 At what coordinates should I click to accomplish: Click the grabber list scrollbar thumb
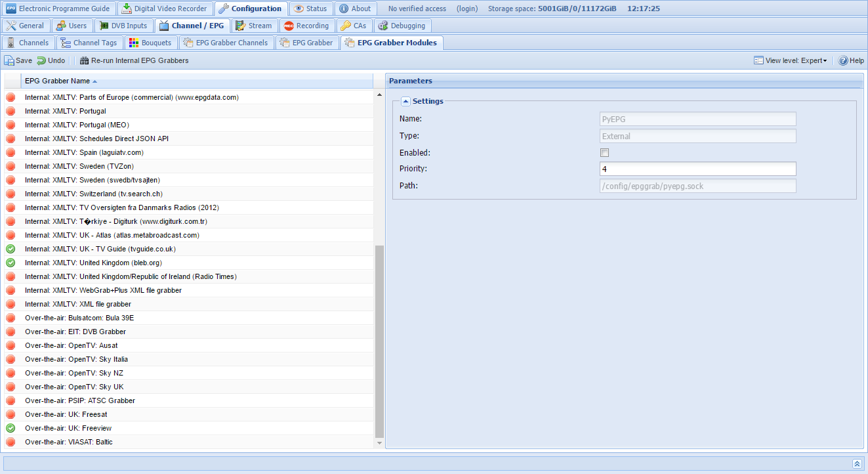[x=379, y=341]
